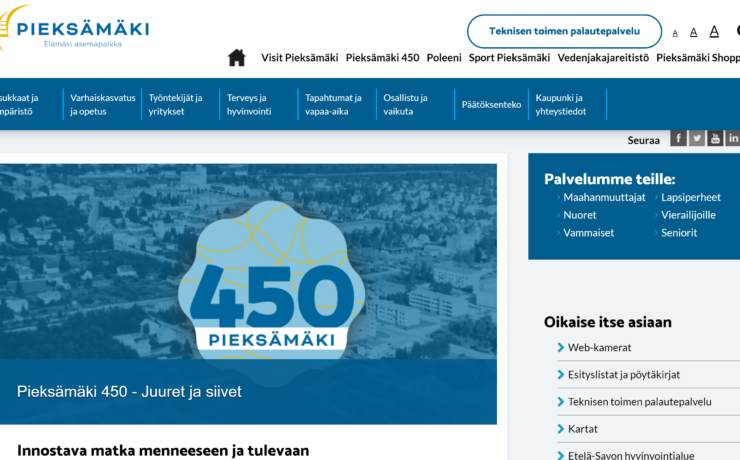This screenshot has height=460, width=740.
Task: Select Vammaiset under Palvelumme teille
Action: pos(589,233)
